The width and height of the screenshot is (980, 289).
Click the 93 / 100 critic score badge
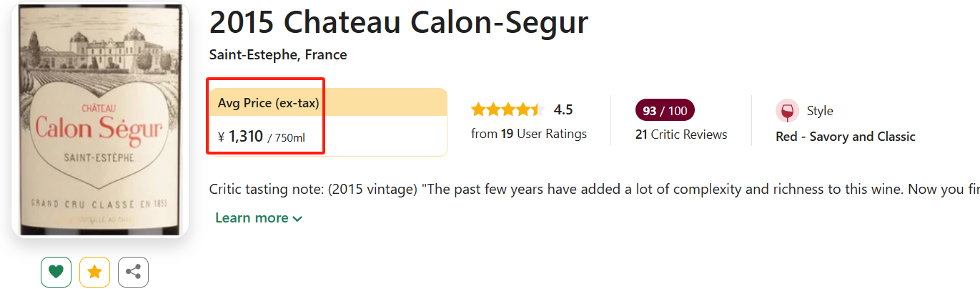click(665, 111)
